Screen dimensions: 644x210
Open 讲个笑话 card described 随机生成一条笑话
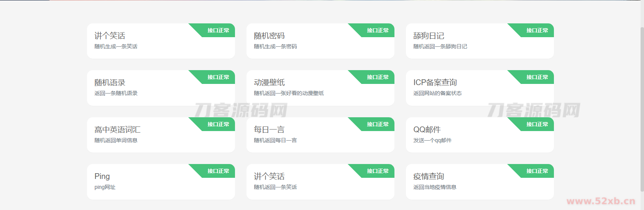(x=110, y=36)
